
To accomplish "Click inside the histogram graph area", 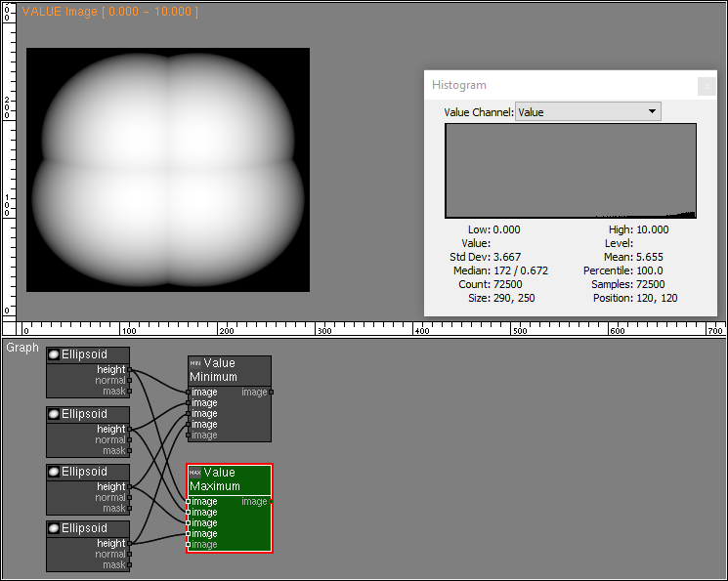I will coord(570,170).
